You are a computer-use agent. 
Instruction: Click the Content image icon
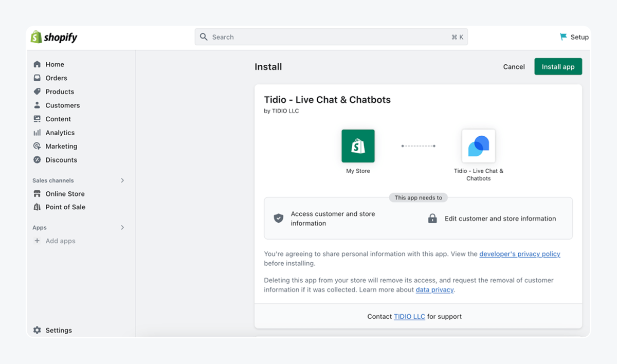pyautogui.click(x=37, y=119)
